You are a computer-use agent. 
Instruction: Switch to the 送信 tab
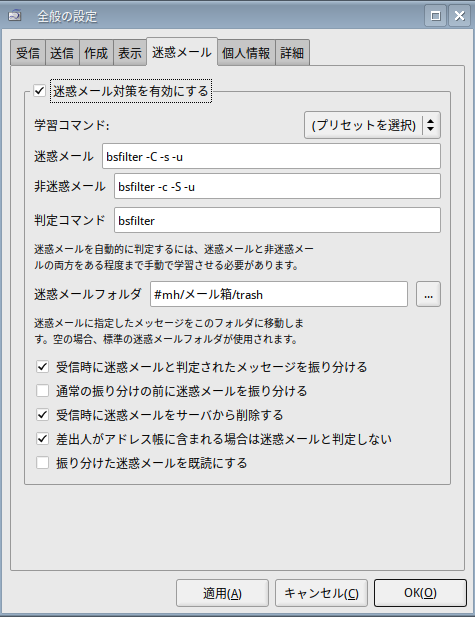[62, 53]
